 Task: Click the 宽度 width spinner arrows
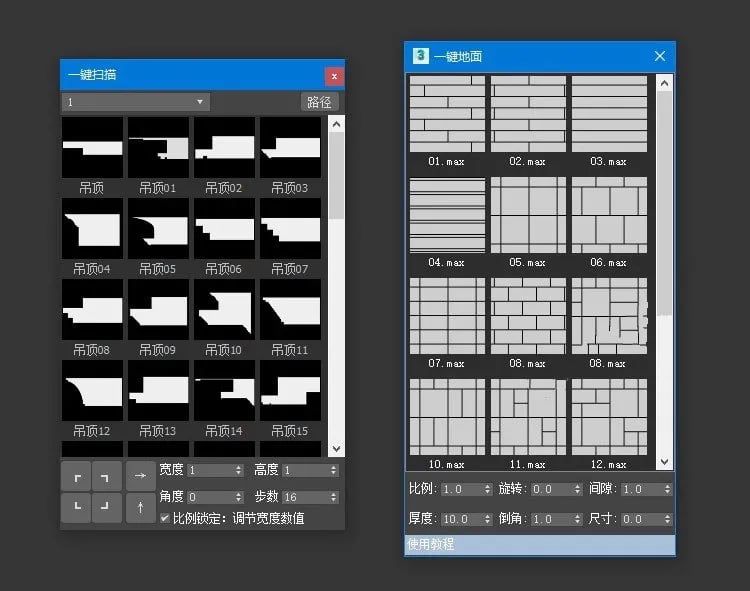(239, 471)
